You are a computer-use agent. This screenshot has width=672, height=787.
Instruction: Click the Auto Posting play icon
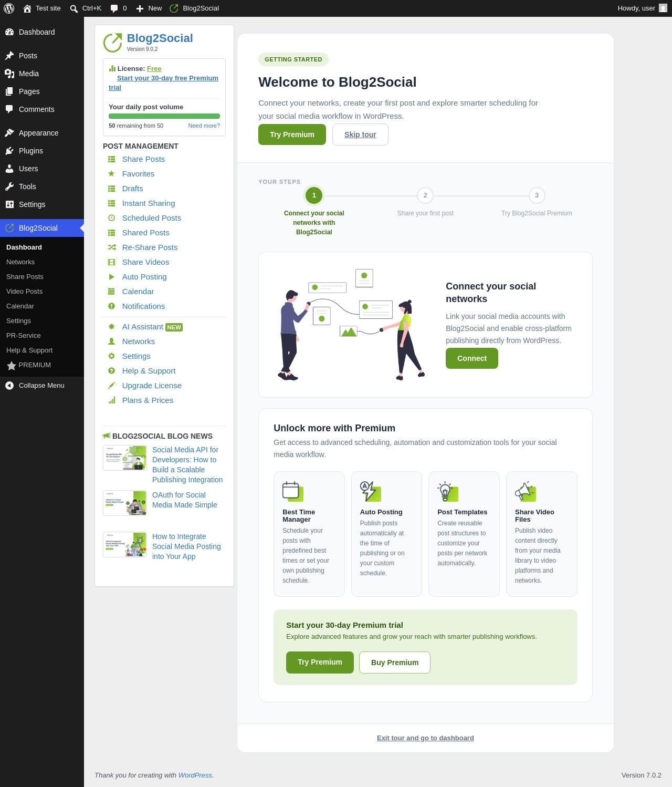(x=111, y=277)
